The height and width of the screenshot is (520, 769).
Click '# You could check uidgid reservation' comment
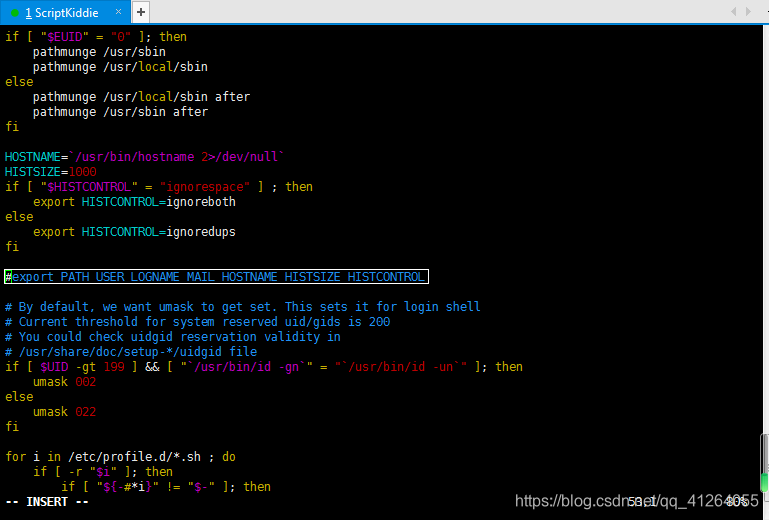tap(173, 337)
